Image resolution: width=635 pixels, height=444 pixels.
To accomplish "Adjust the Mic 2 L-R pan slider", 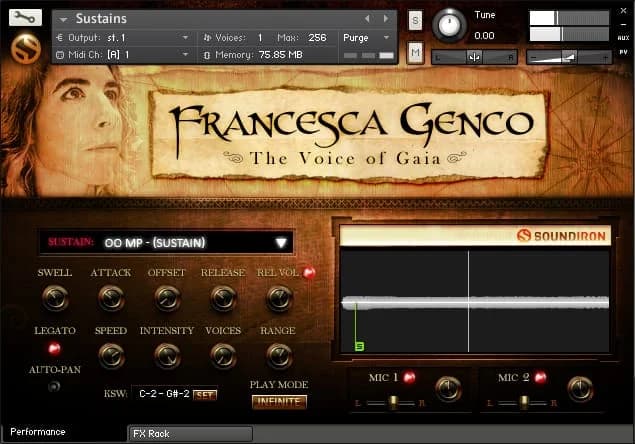I will tap(524, 403).
